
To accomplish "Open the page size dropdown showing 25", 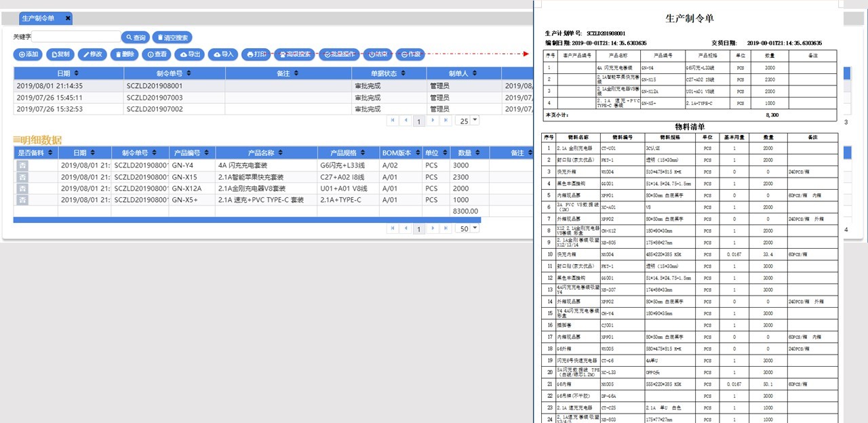I will (x=468, y=121).
